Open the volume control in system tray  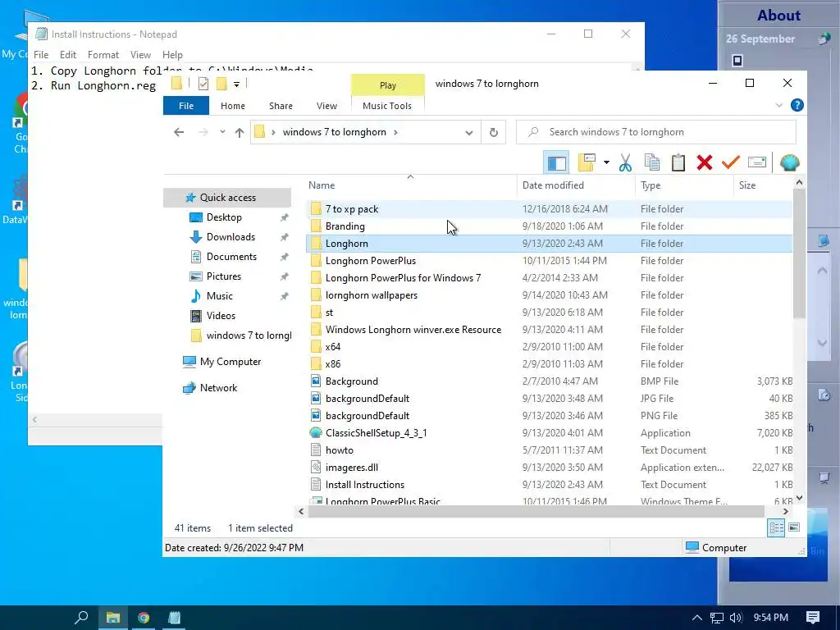736,618
